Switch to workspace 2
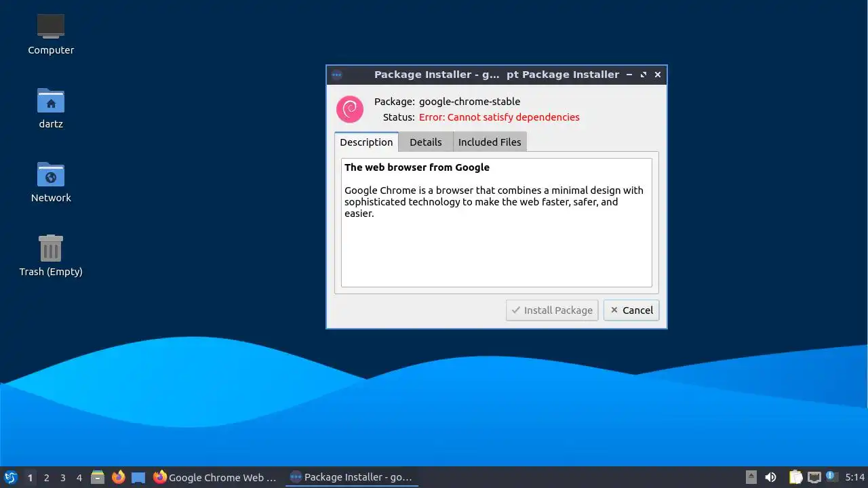 point(46,477)
